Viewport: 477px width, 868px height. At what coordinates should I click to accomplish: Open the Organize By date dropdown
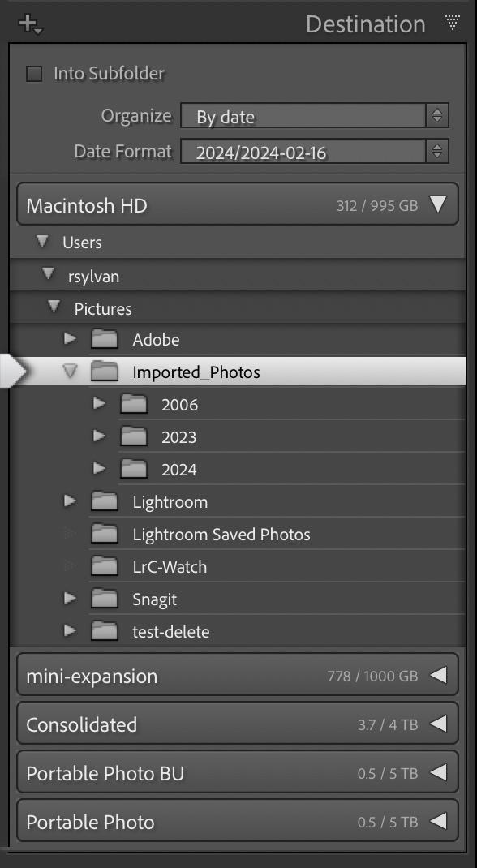pyautogui.click(x=314, y=116)
